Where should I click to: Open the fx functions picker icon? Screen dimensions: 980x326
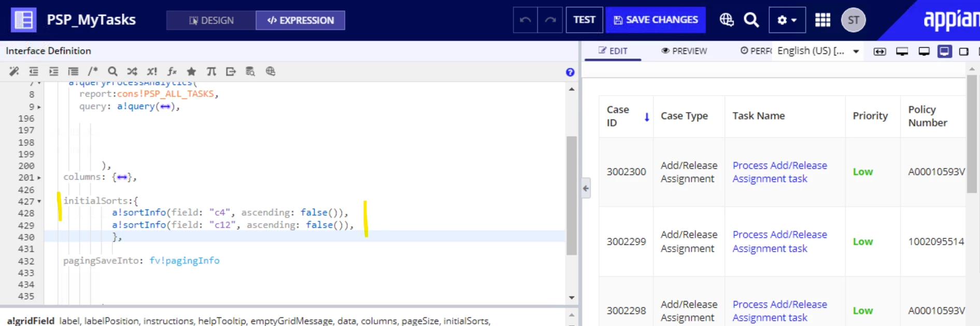172,71
